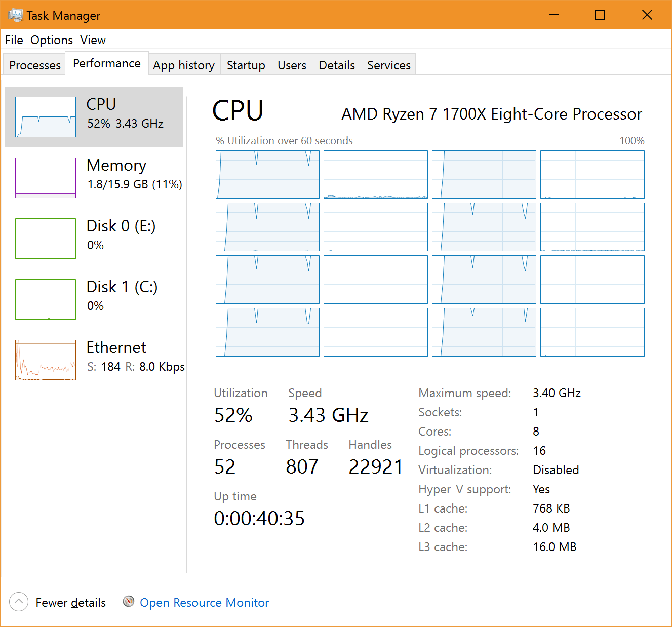
Task: Click the Logical processors value 16
Action: 539,451
